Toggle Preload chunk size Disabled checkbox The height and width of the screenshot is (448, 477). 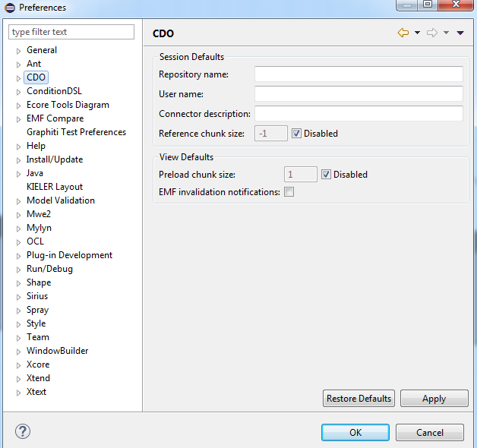[326, 175]
